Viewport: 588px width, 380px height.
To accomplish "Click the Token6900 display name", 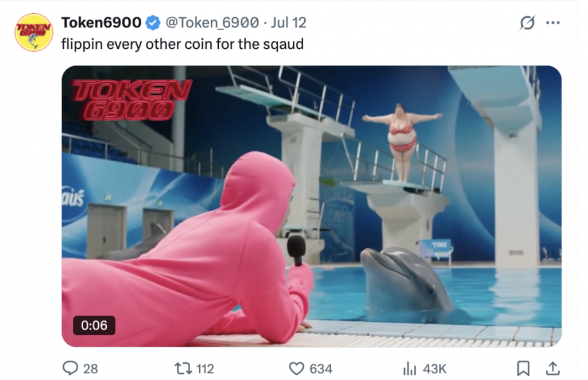I will click(101, 22).
